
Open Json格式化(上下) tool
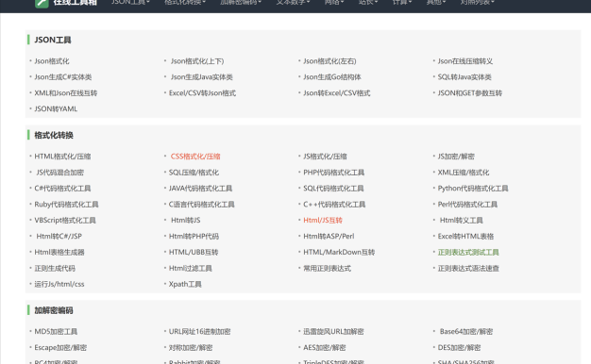tap(197, 61)
